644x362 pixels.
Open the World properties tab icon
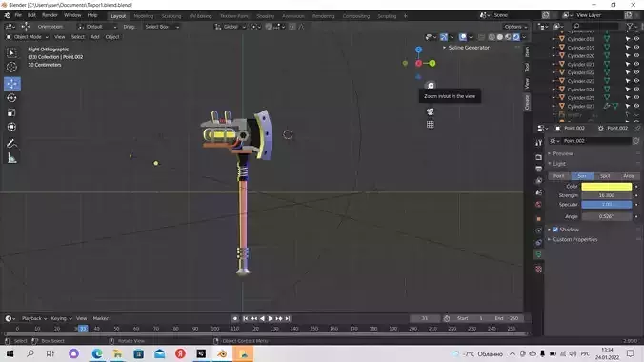pyautogui.click(x=539, y=204)
